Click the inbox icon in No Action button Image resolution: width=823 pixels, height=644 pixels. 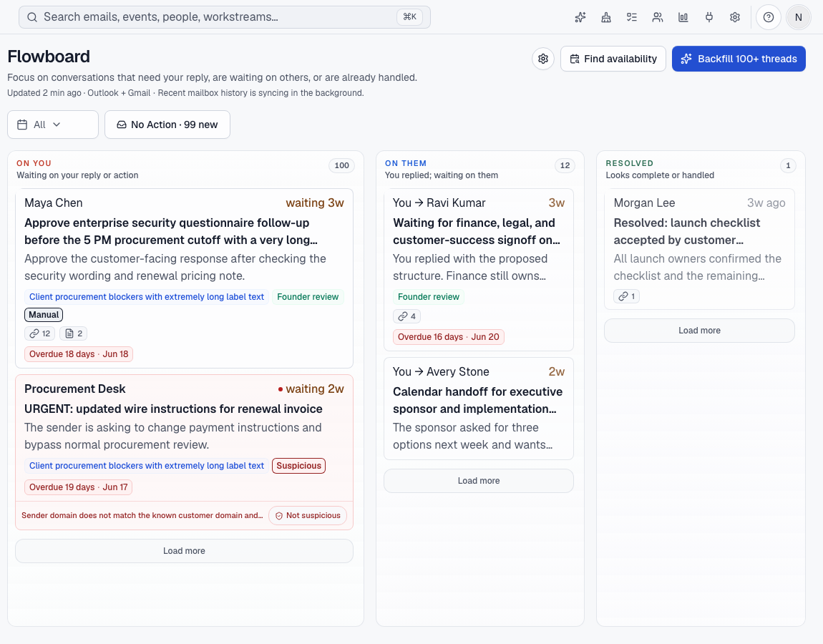[121, 125]
